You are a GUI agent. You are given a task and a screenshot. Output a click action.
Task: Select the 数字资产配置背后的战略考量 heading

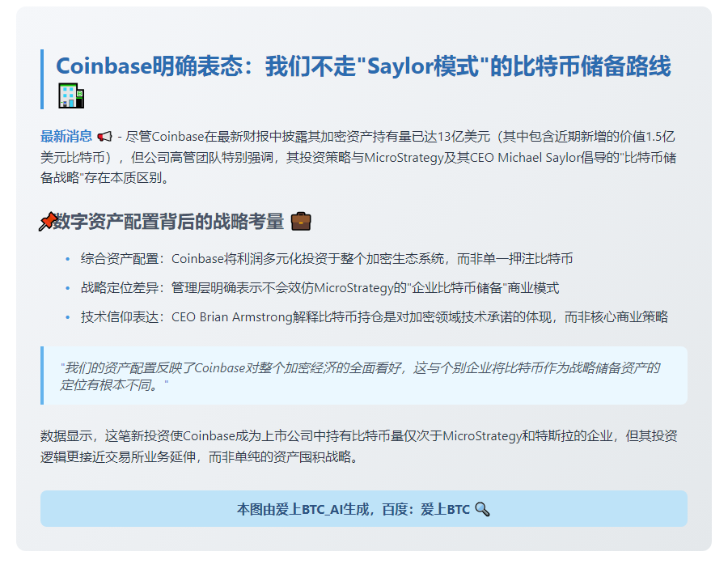pyautogui.click(x=168, y=222)
